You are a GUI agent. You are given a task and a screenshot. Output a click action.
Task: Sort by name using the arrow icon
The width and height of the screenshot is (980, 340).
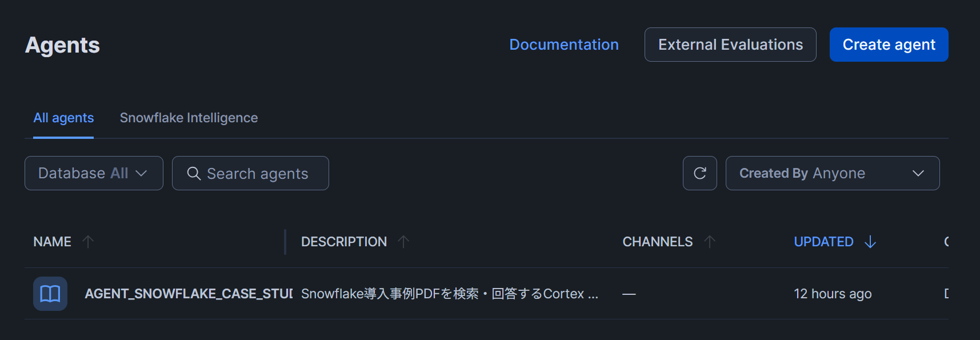point(88,242)
